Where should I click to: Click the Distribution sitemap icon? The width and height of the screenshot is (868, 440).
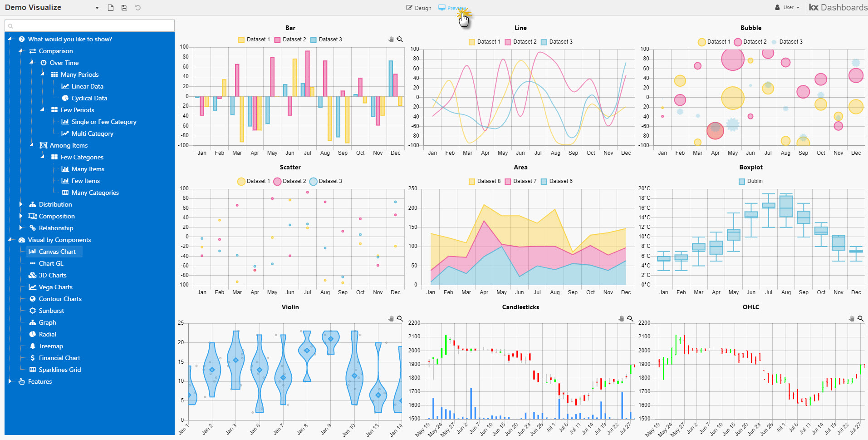coord(33,204)
